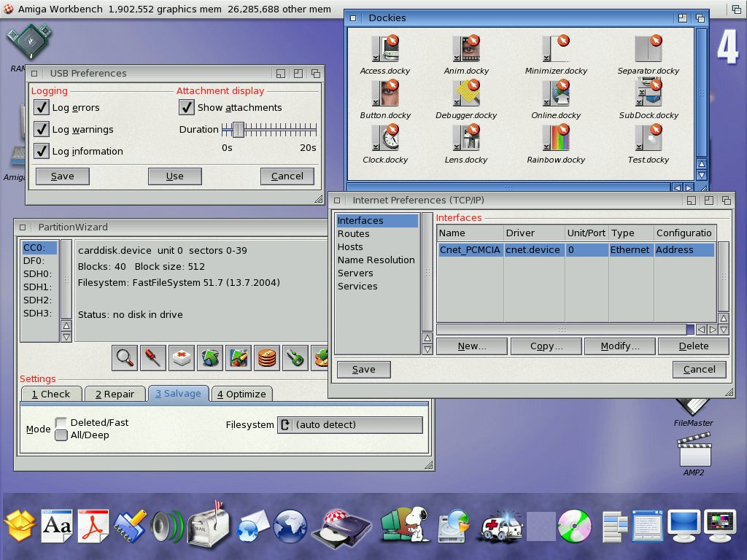Open the green CD icon in the dock
This screenshot has width=747, height=560.
(x=575, y=526)
